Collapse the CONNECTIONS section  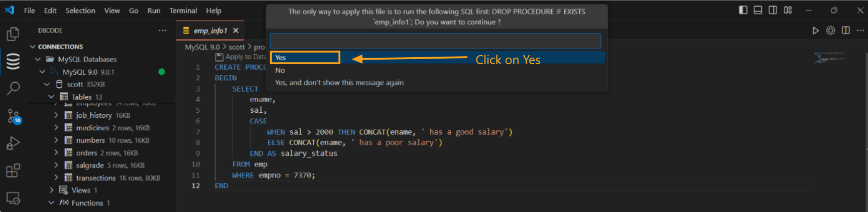(x=33, y=47)
